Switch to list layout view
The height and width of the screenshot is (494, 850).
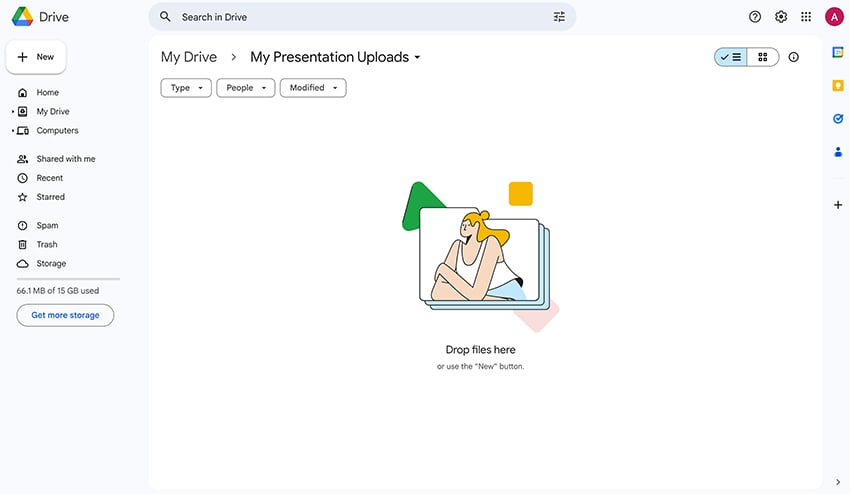point(731,58)
